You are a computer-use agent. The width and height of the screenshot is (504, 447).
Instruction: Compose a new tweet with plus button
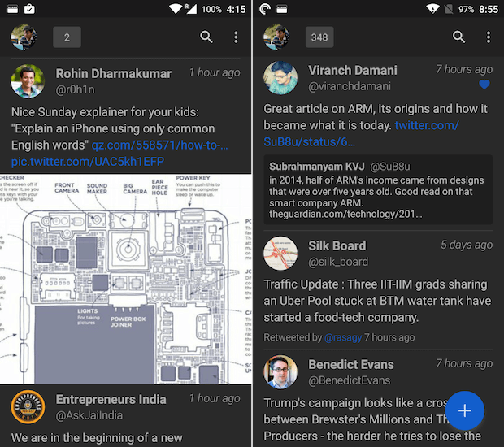(x=465, y=410)
